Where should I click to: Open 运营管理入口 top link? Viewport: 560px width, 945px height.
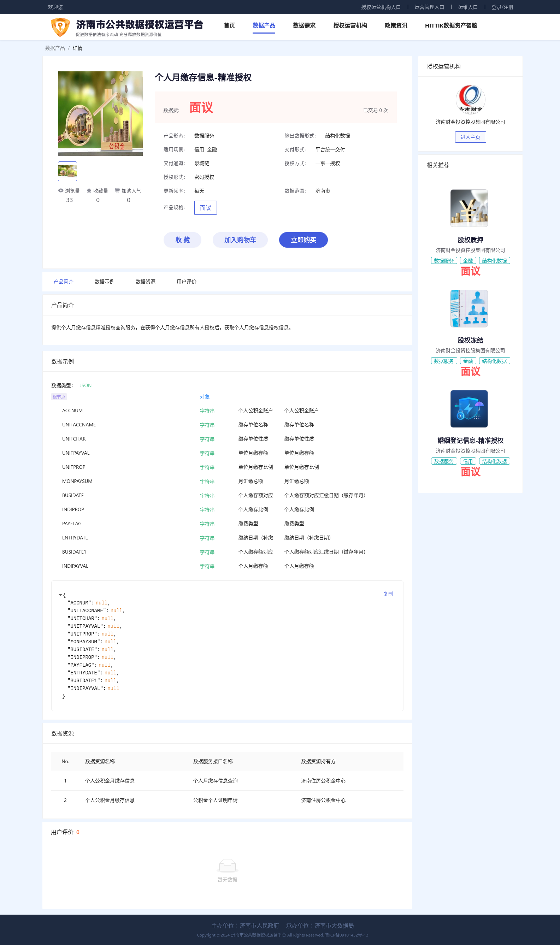[429, 7]
